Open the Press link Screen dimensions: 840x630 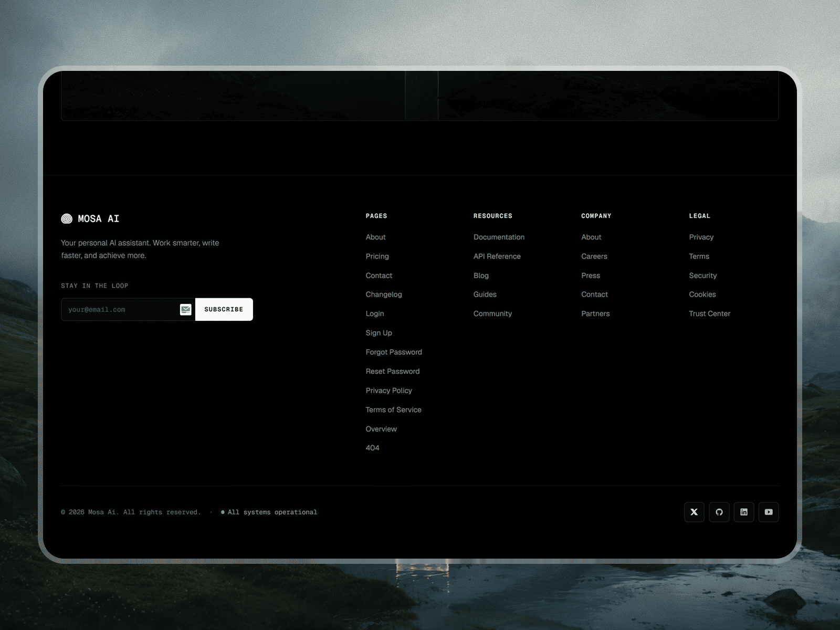[x=591, y=276]
